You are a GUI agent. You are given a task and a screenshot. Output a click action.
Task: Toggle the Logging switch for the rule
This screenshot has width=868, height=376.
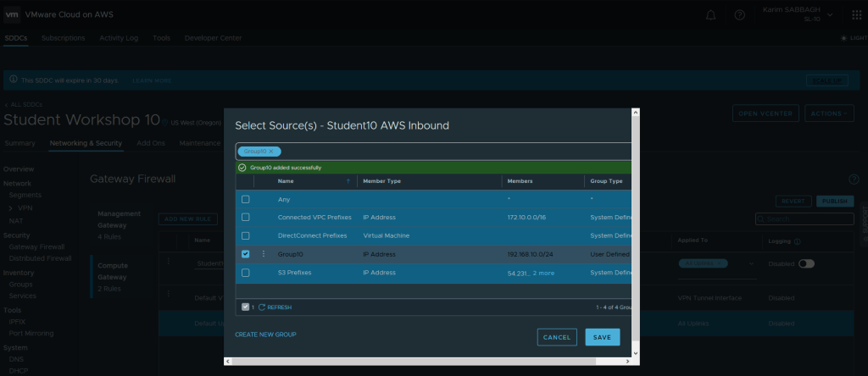click(806, 263)
